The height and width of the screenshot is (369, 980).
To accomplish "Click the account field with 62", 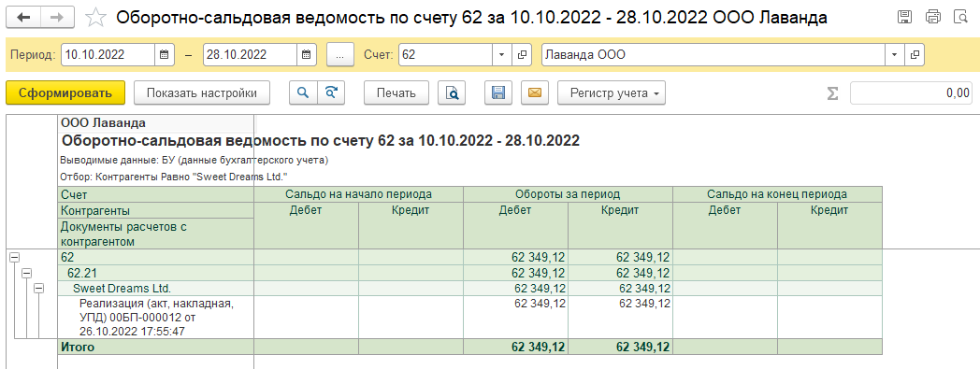I will point(445,55).
